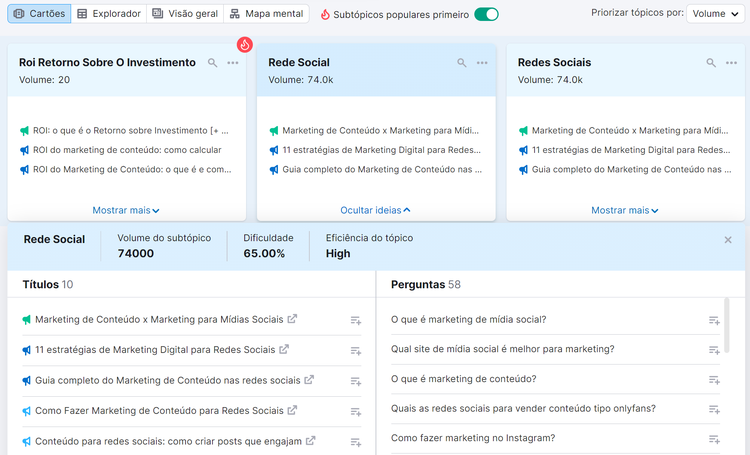Click the red fire badge on the Roi card

click(244, 45)
